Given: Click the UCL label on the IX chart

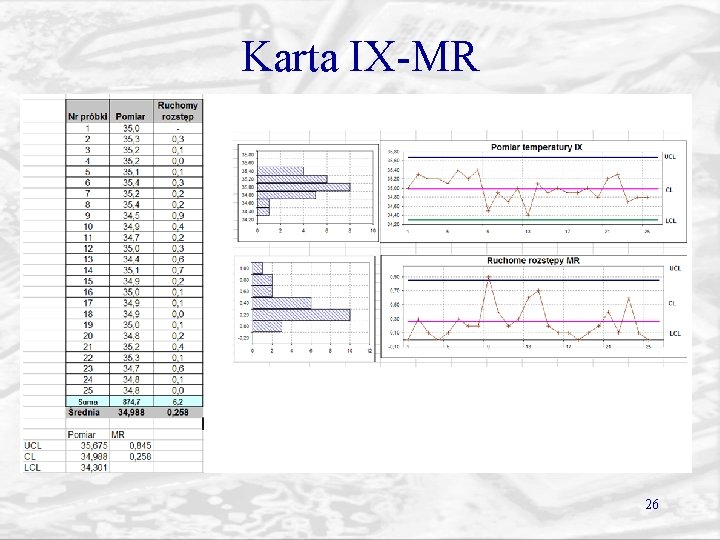Looking at the screenshot, I should [670, 157].
